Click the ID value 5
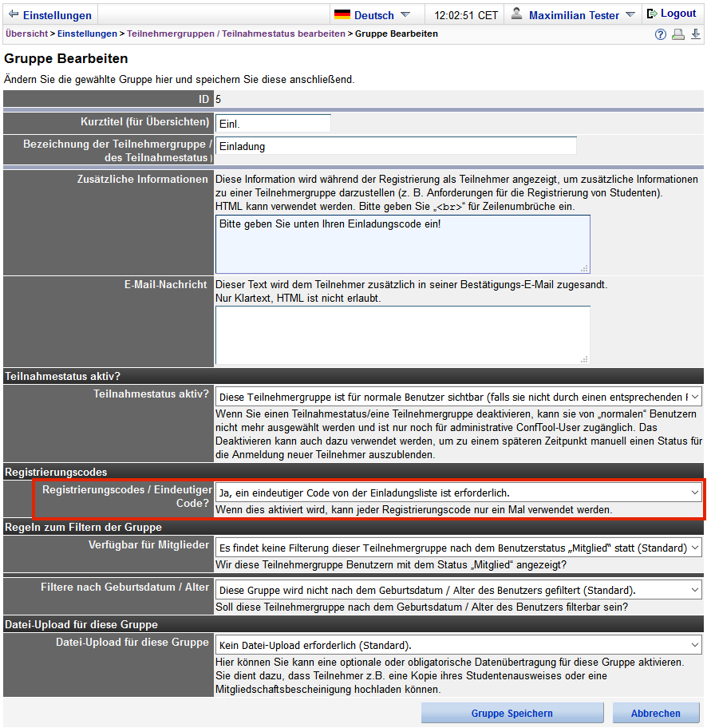 click(x=218, y=99)
